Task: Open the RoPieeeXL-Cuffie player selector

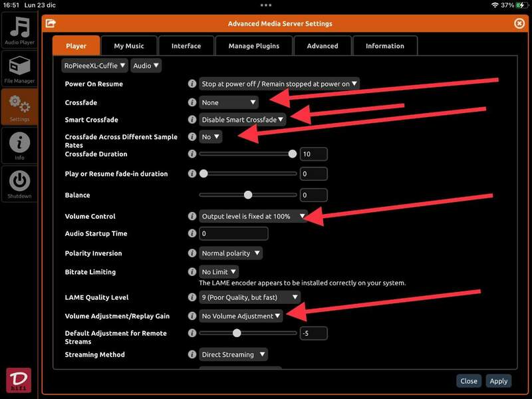Action: coord(94,66)
